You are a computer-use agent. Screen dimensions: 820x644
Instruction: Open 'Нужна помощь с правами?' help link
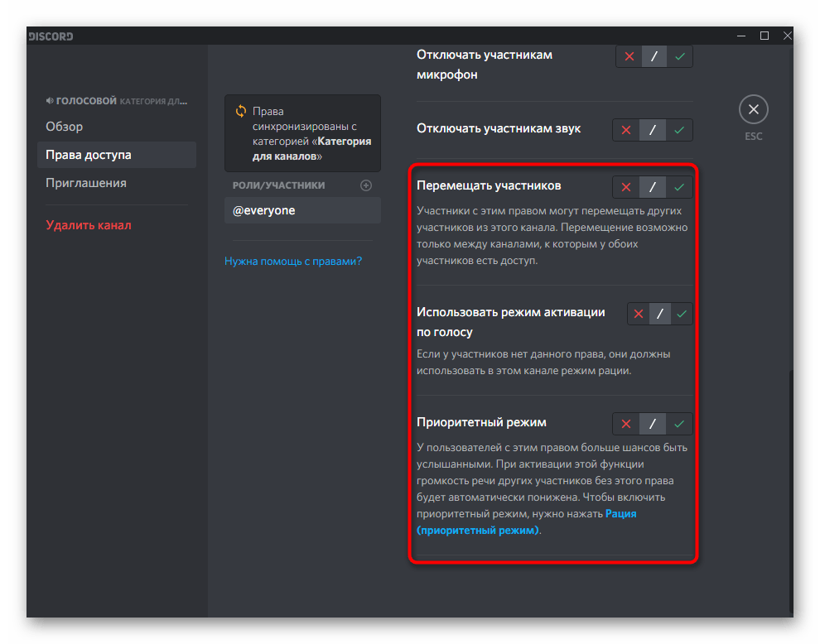(x=293, y=261)
